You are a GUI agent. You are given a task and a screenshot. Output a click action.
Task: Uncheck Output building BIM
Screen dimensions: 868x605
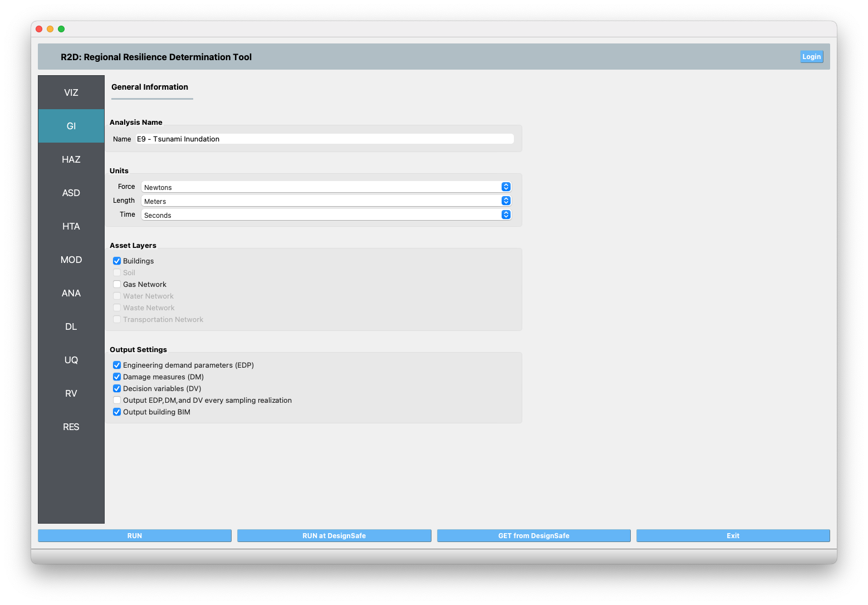[x=117, y=412]
